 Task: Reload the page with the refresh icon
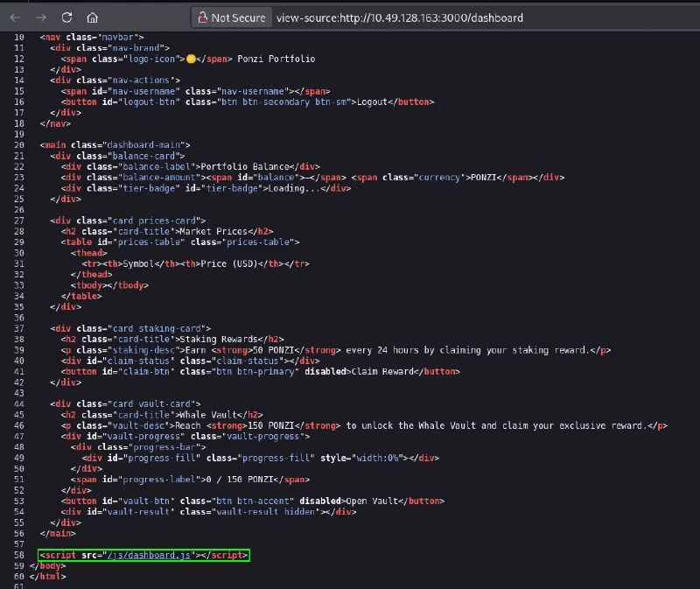67,18
